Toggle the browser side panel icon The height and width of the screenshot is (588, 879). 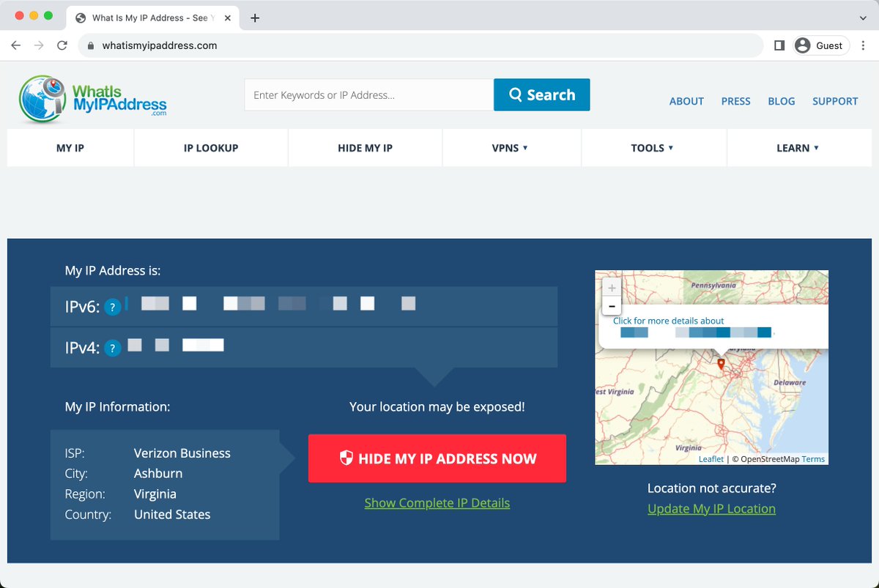[779, 45]
